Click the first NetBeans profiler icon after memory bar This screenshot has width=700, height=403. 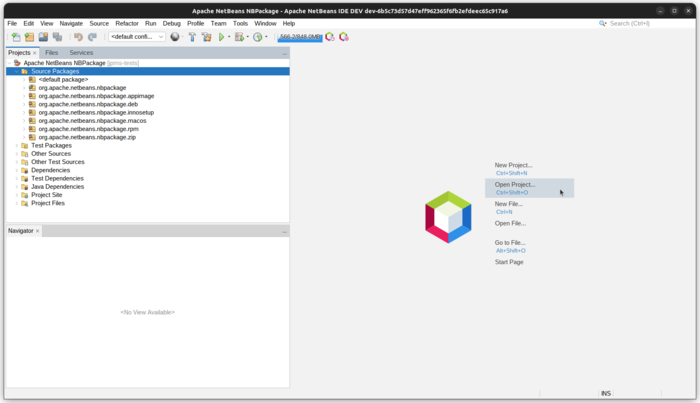[330, 37]
